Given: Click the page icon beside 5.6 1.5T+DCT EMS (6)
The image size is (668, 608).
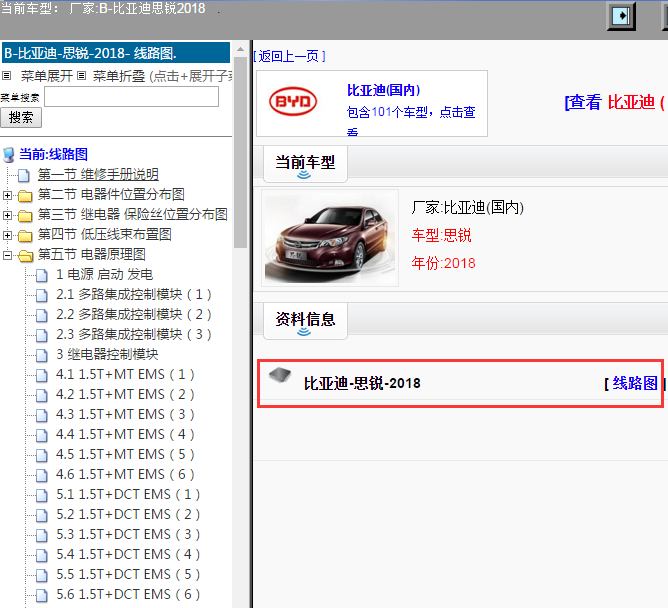Looking at the screenshot, I should point(42,595).
